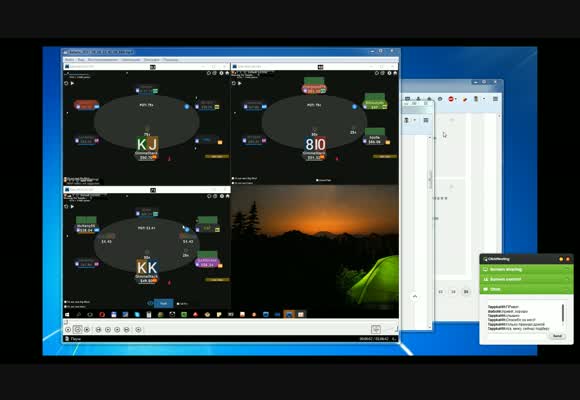Viewport: 580px width, 400px height.
Task: Click the home icon in KJ table header
Action: [x=227, y=73]
